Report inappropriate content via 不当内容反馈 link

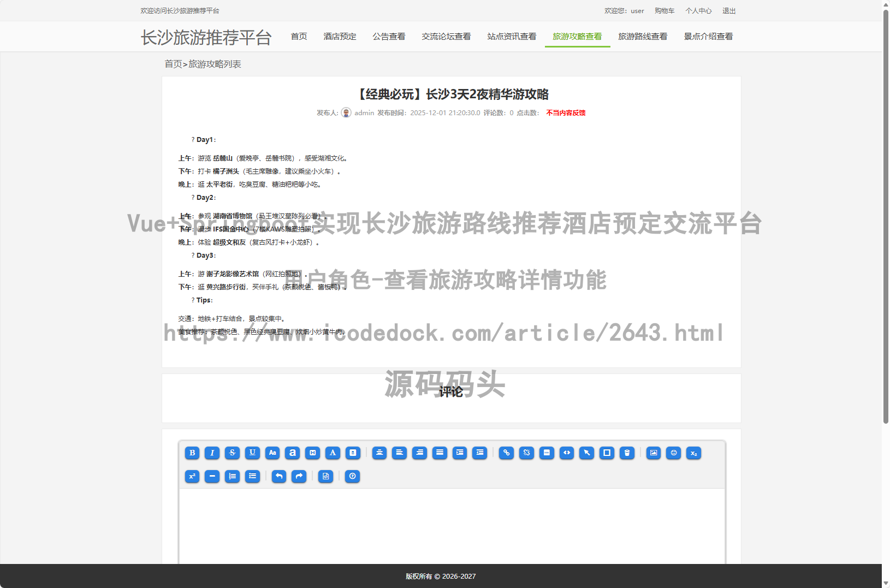(x=565, y=112)
